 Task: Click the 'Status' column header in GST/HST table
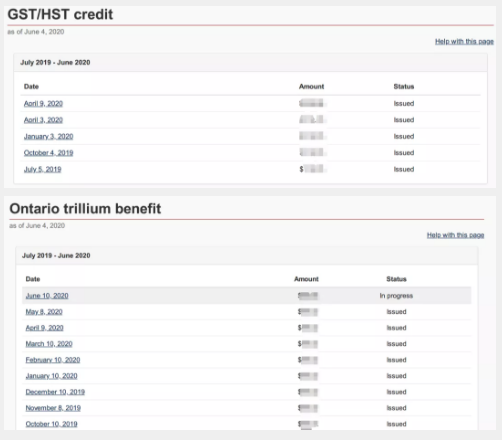404,87
